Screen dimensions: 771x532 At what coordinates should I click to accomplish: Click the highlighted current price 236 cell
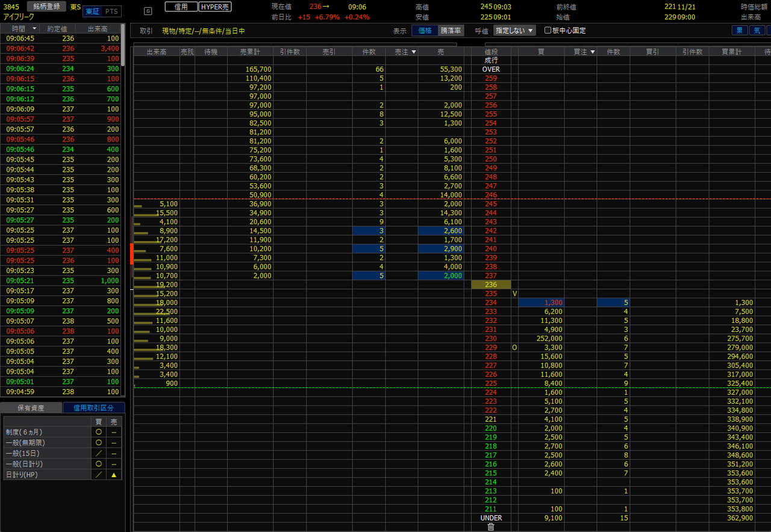coord(490,284)
